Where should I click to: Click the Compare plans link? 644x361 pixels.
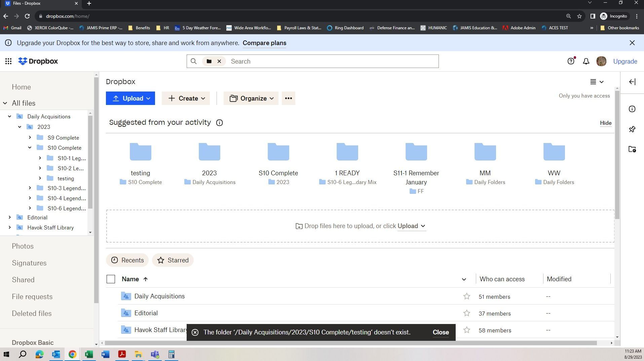pyautogui.click(x=264, y=43)
